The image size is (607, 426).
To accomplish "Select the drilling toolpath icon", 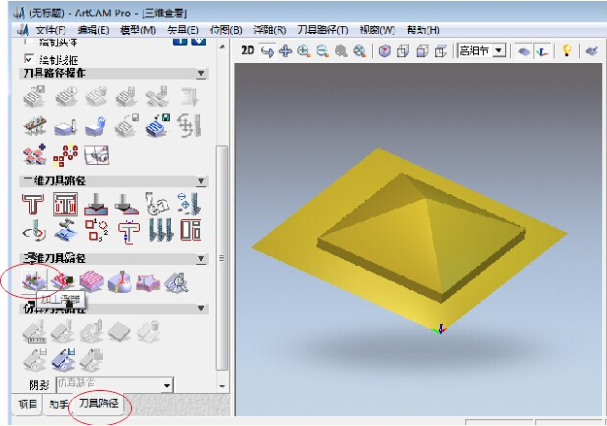I will coord(189,204).
